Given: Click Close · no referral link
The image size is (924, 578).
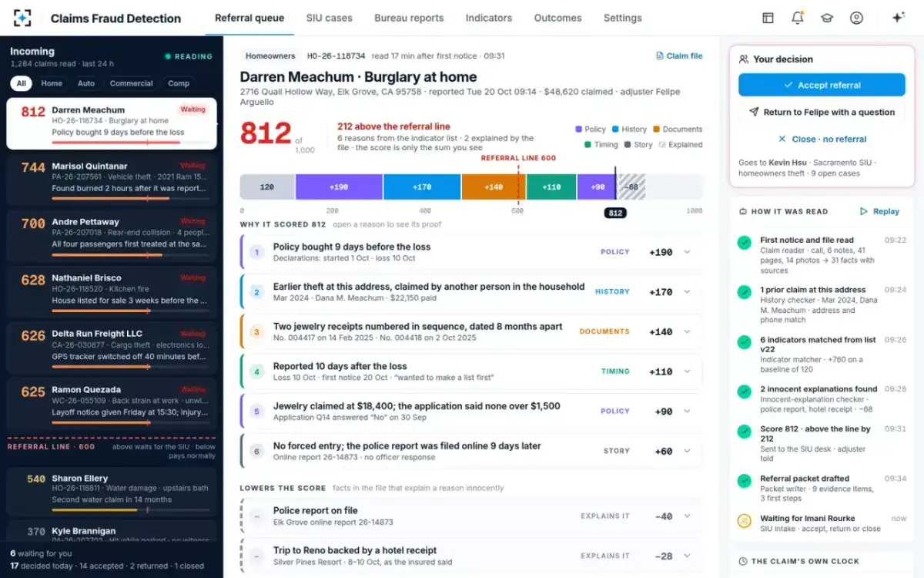Looking at the screenshot, I should coord(822,139).
